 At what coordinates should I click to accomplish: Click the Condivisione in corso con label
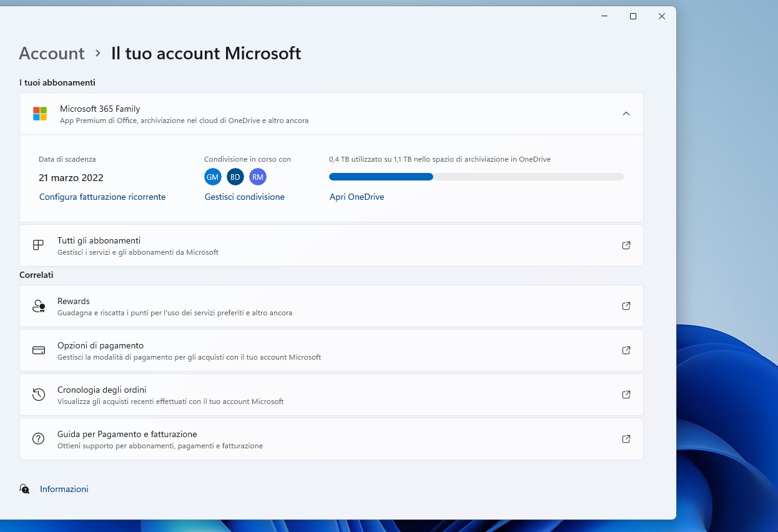pyautogui.click(x=247, y=159)
